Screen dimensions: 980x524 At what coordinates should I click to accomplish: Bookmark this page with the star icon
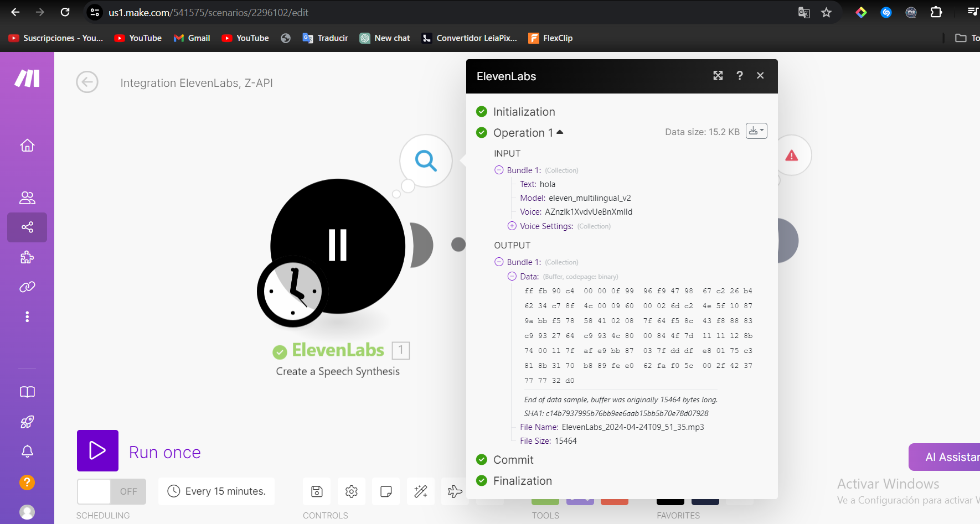tap(827, 12)
